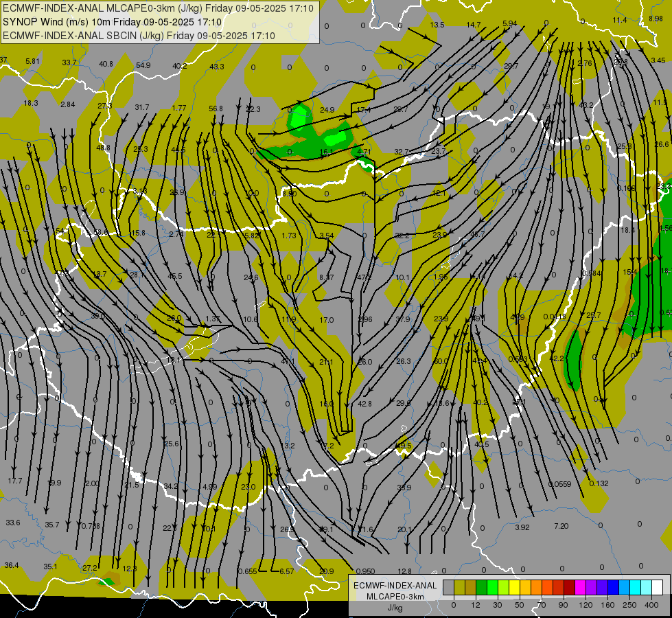Viewport: 672px width, 618px height.
Task: Click the legend tick label '160'
Action: tap(607, 605)
